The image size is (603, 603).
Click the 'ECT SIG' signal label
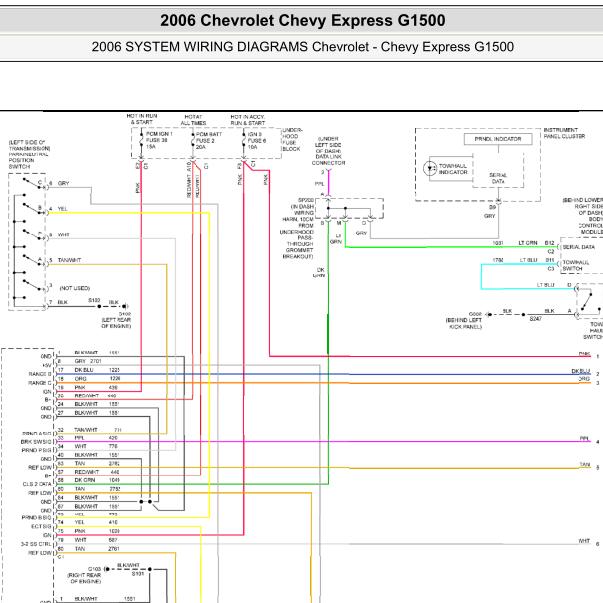click(41, 526)
